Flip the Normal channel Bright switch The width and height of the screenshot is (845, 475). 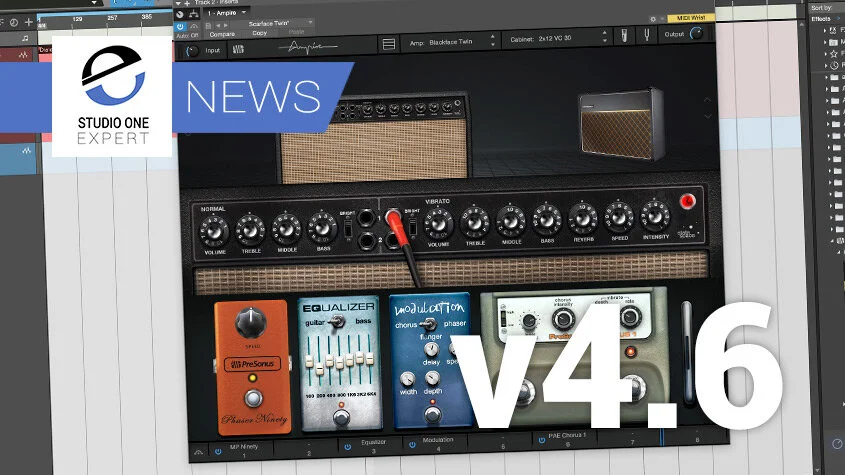pyautogui.click(x=348, y=229)
